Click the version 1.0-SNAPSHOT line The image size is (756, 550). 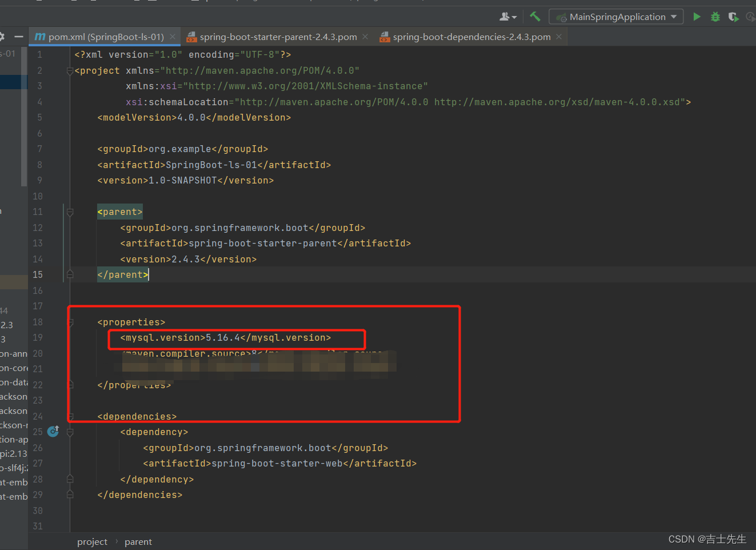tap(185, 181)
